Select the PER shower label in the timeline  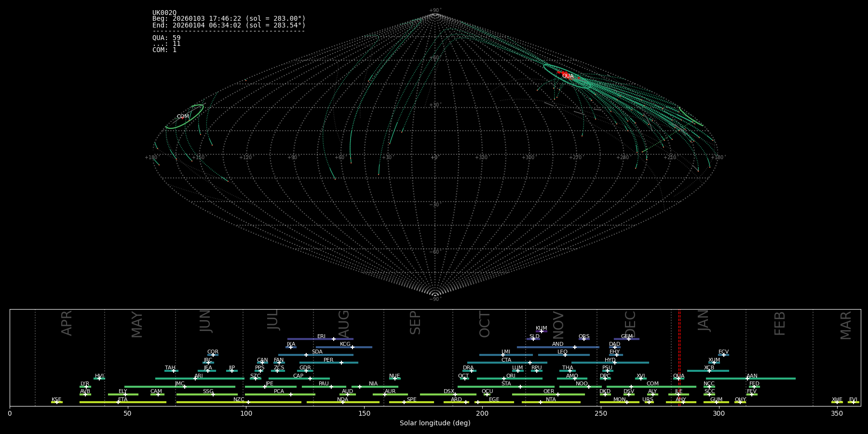328,360
